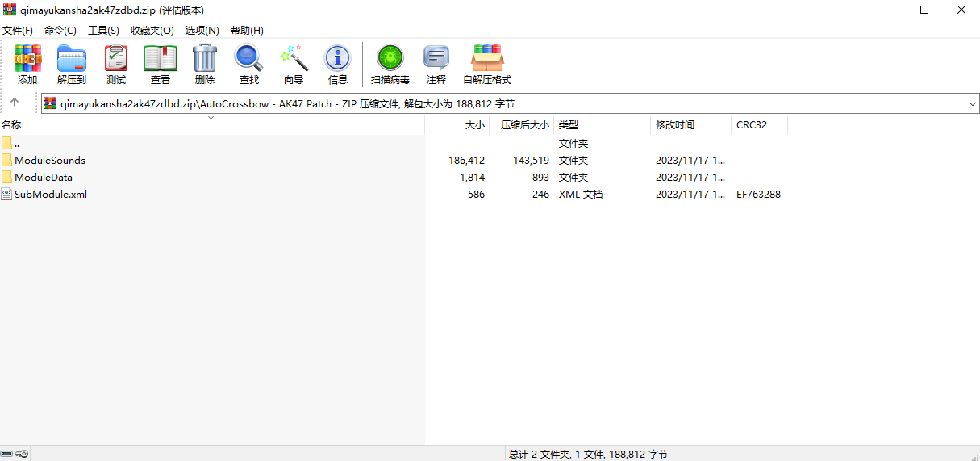Maximize the WinRAR window
Image resolution: width=980 pixels, height=461 pixels.
924,10
